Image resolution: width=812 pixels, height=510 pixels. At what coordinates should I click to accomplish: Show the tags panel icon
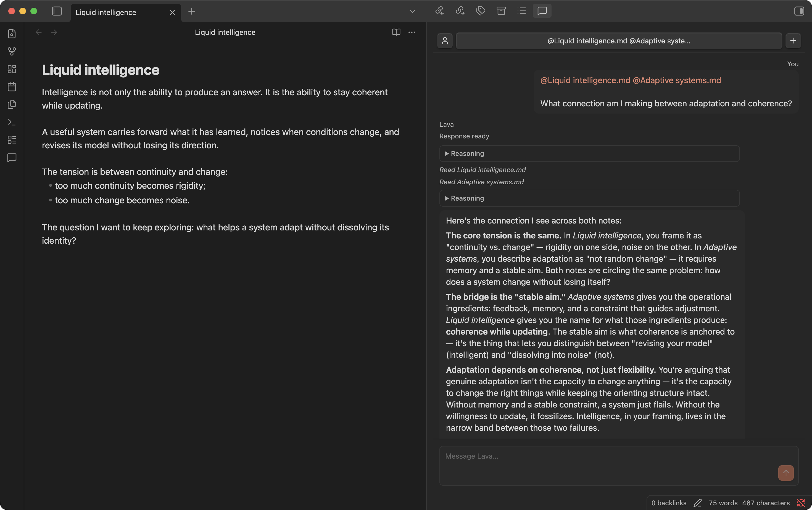[481, 11]
